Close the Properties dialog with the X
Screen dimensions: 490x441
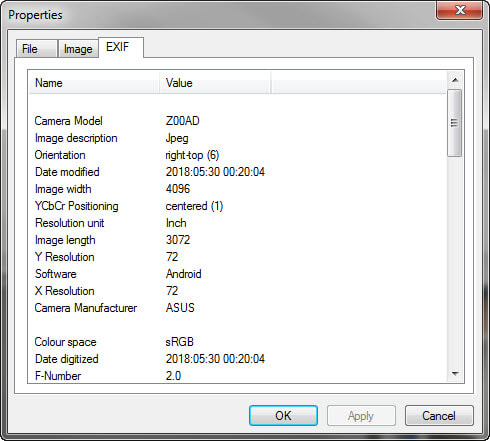(459, 10)
